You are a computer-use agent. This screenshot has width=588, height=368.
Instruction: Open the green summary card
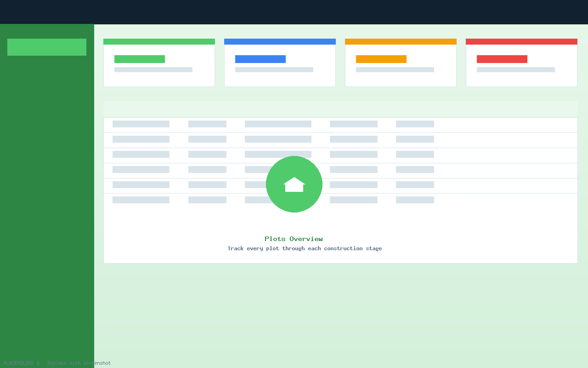pyautogui.click(x=159, y=62)
